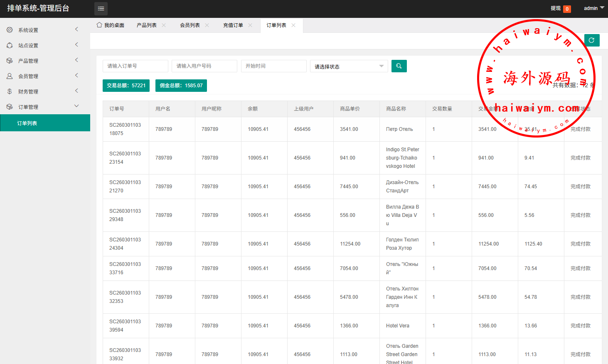Close the 充值订单 tab
The image size is (608, 364).
(x=250, y=25)
